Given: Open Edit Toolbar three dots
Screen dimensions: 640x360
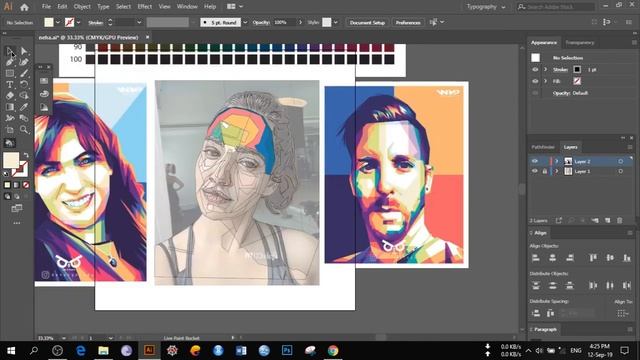Looking at the screenshot, I should pos(17,223).
